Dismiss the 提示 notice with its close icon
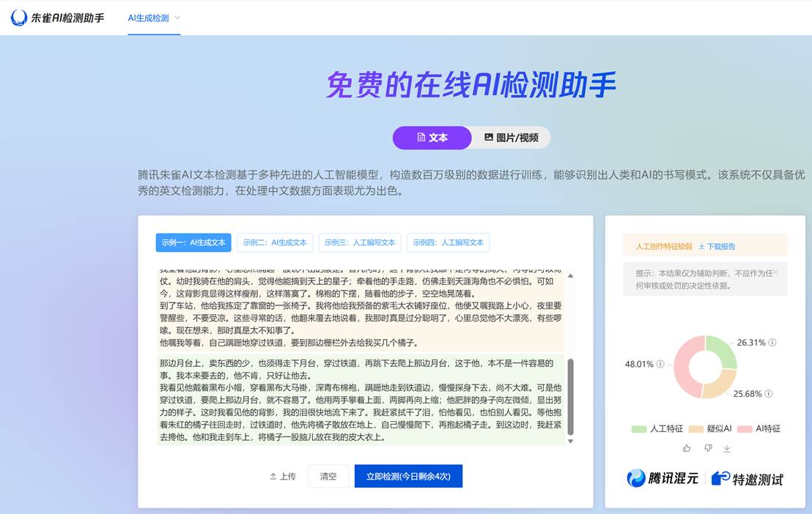This screenshot has height=514, width=812. pos(775,272)
